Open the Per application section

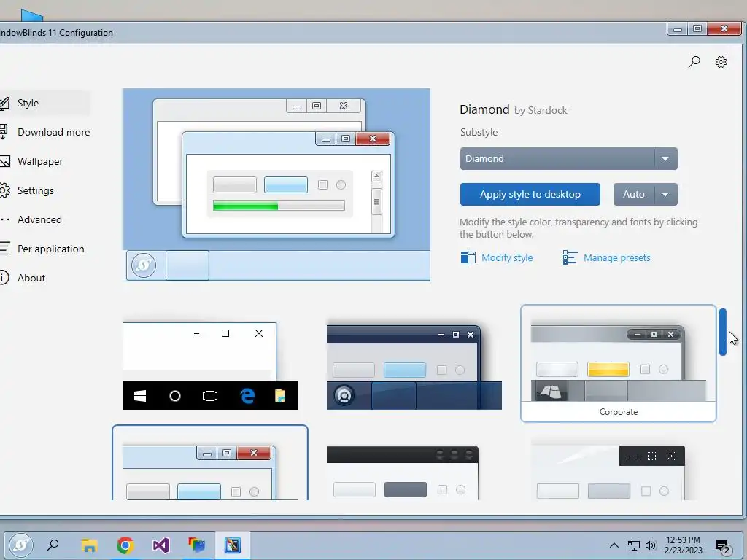click(x=50, y=249)
